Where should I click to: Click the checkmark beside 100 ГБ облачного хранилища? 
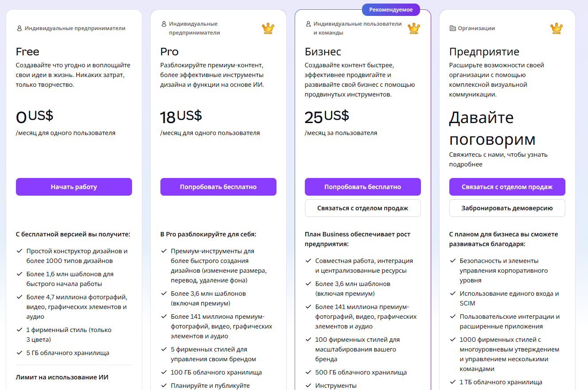pos(163,372)
